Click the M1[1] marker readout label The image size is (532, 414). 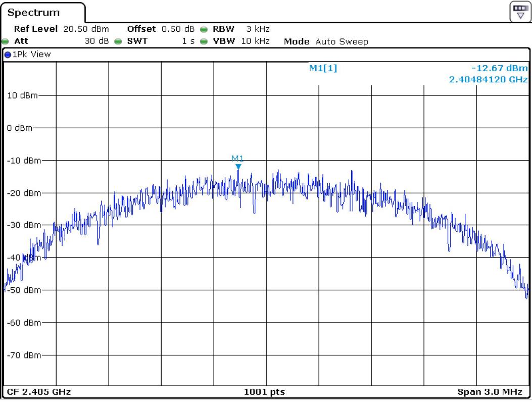pos(323,68)
